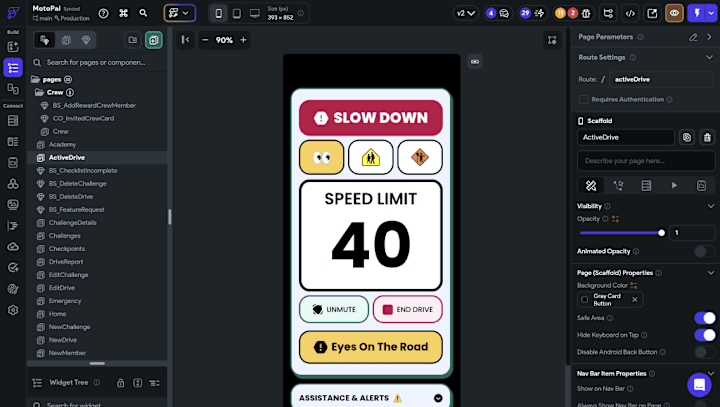Delete the ActiveDrive scaffold trash icon
720x407 pixels.
point(707,137)
